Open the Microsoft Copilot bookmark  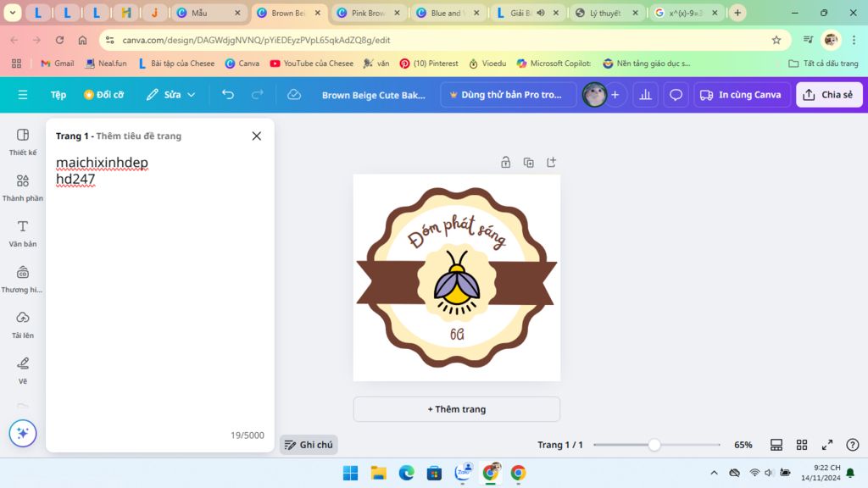554,64
